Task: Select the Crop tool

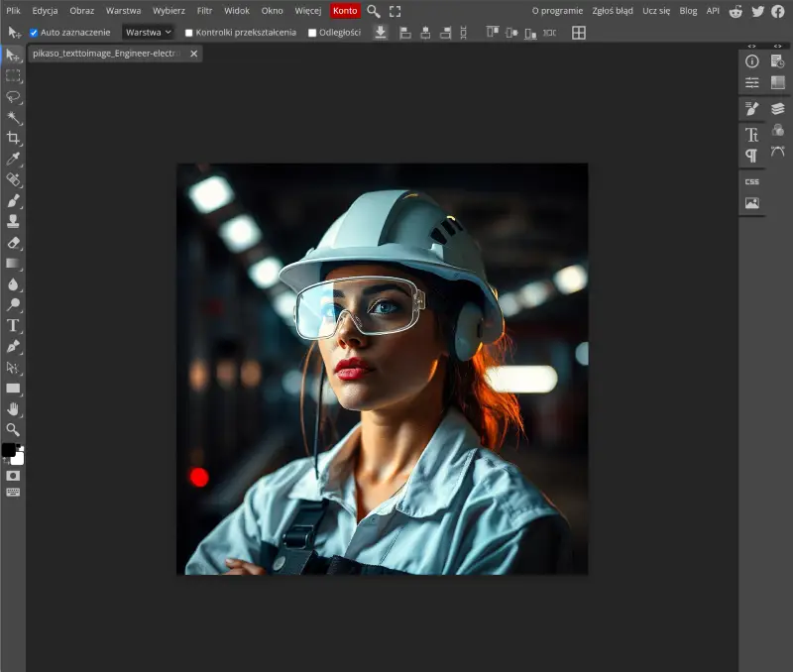Action: pyautogui.click(x=13, y=138)
